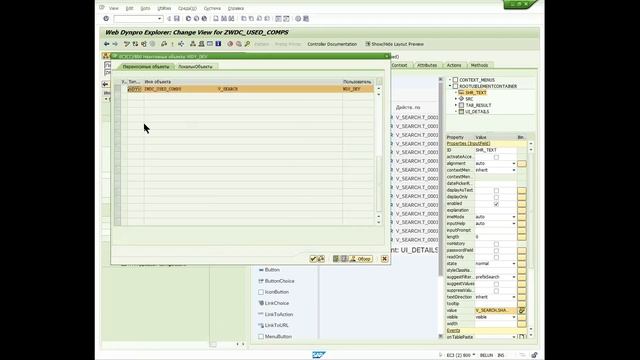The height and width of the screenshot is (360, 640).
Task: Switch to the Attributes tab
Action: coord(427,65)
